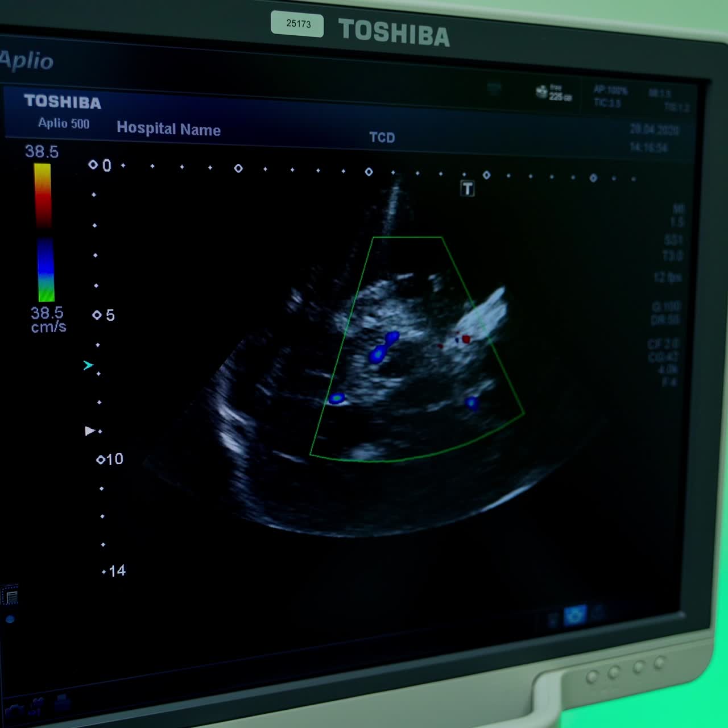
Task: Switch to the TCD exam preset tab
Action: pos(382,137)
